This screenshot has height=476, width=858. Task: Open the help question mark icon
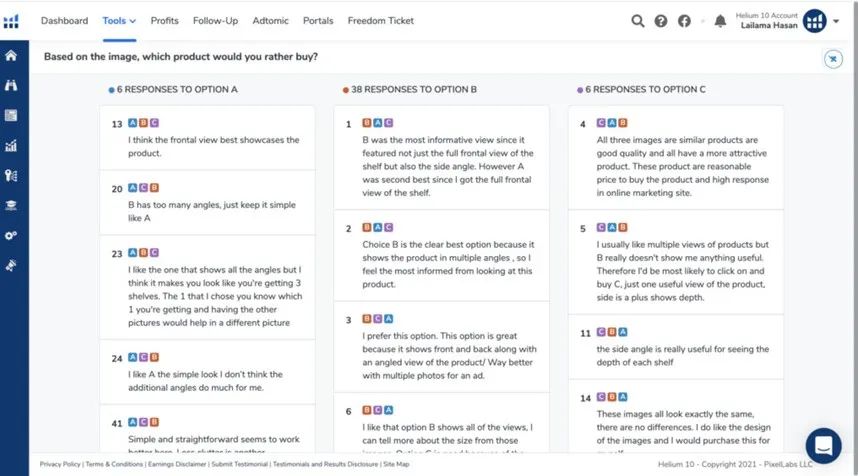point(661,21)
